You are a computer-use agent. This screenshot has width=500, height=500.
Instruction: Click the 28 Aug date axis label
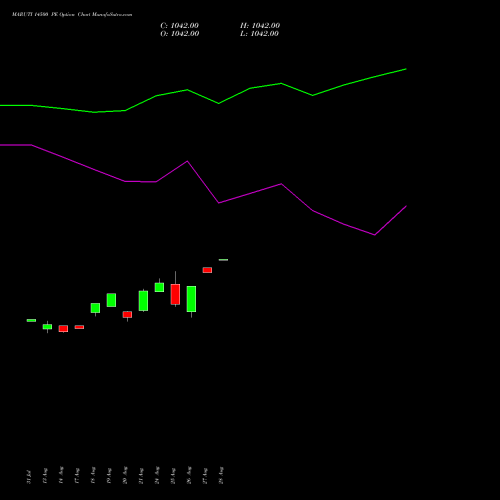coord(221,475)
